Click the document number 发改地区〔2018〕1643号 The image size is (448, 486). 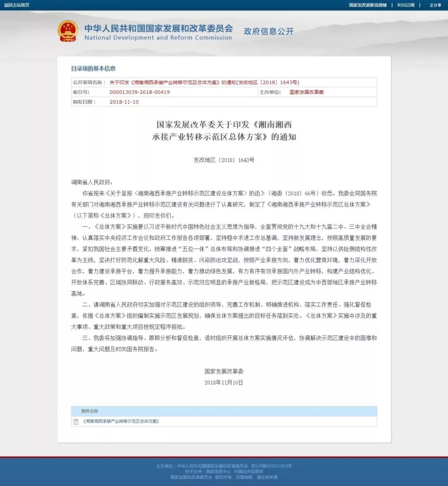pyautogui.click(x=224, y=160)
